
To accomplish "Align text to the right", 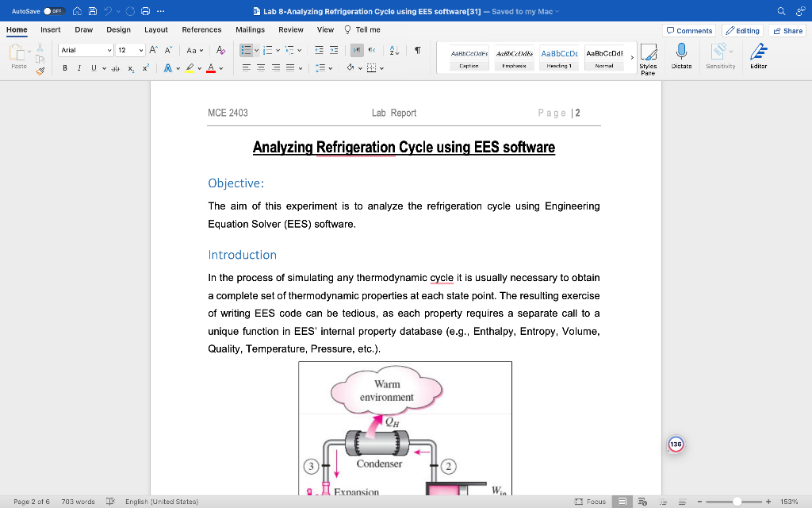I will coord(276,68).
